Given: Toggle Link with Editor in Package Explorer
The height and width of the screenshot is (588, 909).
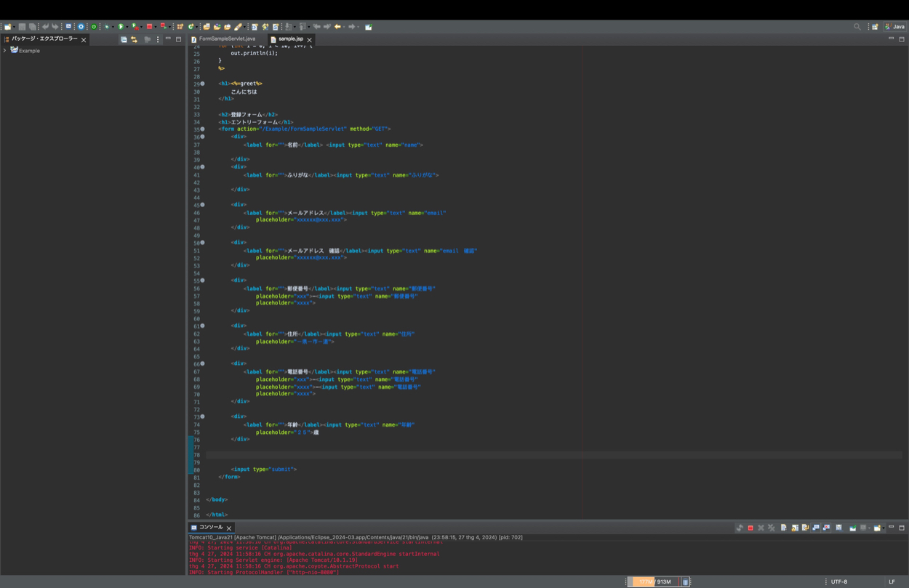Looking at the screenshot, I should click(x=135, y=39).
